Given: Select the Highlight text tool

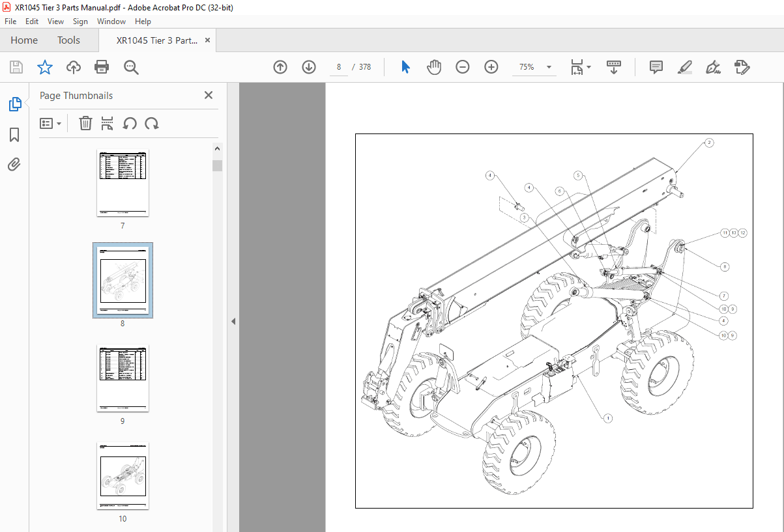Looking at the screenshot, I should coord(684,67).
